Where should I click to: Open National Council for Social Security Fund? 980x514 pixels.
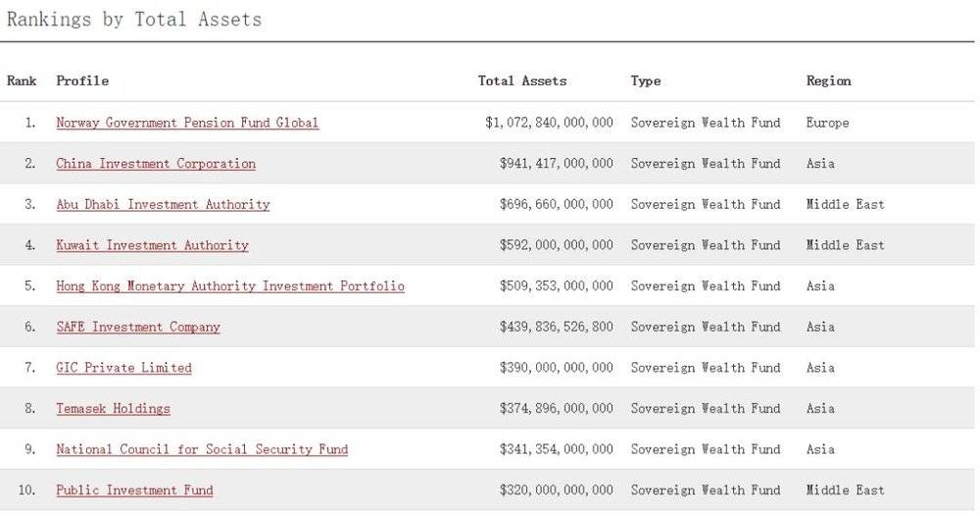tap(202, 449)
